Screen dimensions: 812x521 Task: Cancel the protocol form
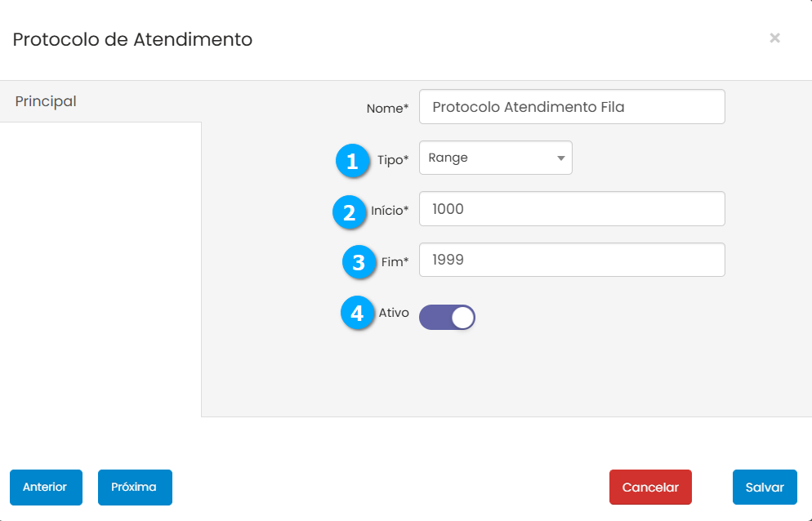(x=650, y=488)
